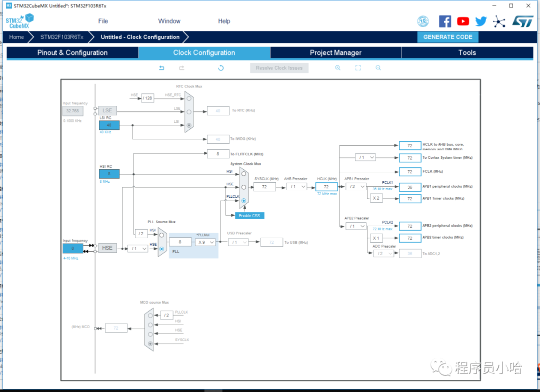Screen dimensions: 540x392
Task: Open the PLLMul X 9 dropdown
Action: click(205, 242)
